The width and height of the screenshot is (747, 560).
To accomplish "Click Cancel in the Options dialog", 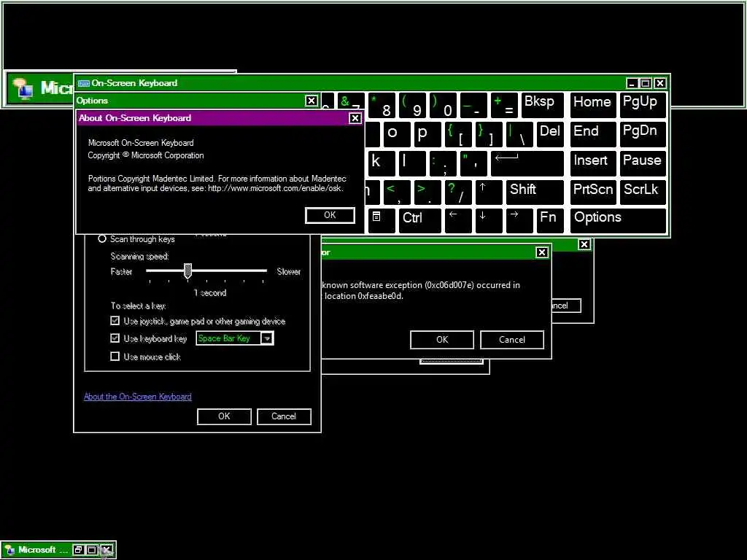I will point(284,416).
